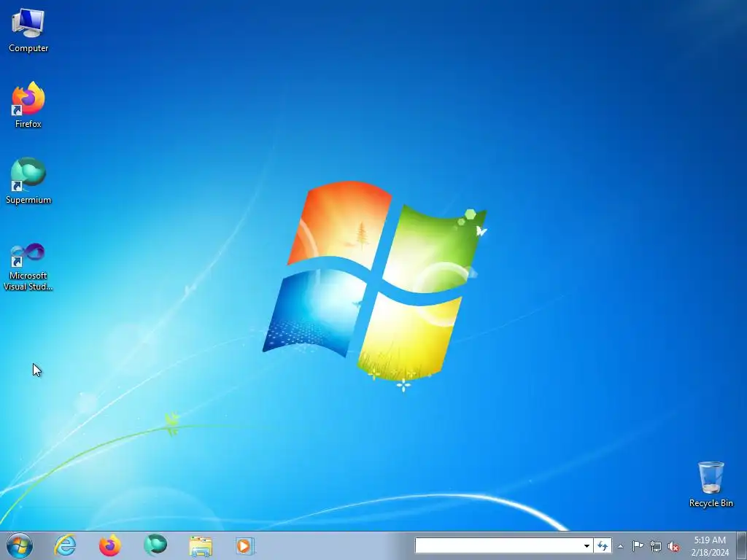Click the Show desktop button
Image resolution: width=747 pixels, height=560 pixels.
[x=742, y=545]
